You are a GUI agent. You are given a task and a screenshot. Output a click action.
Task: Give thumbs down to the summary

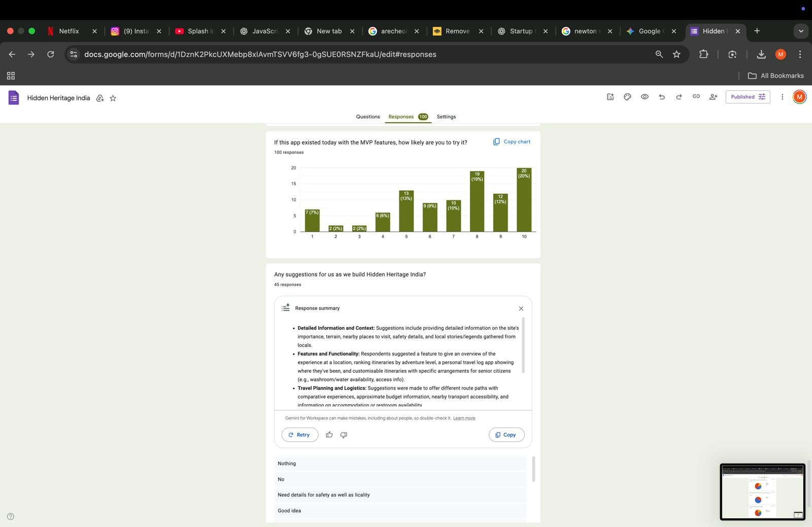point(344,435)
